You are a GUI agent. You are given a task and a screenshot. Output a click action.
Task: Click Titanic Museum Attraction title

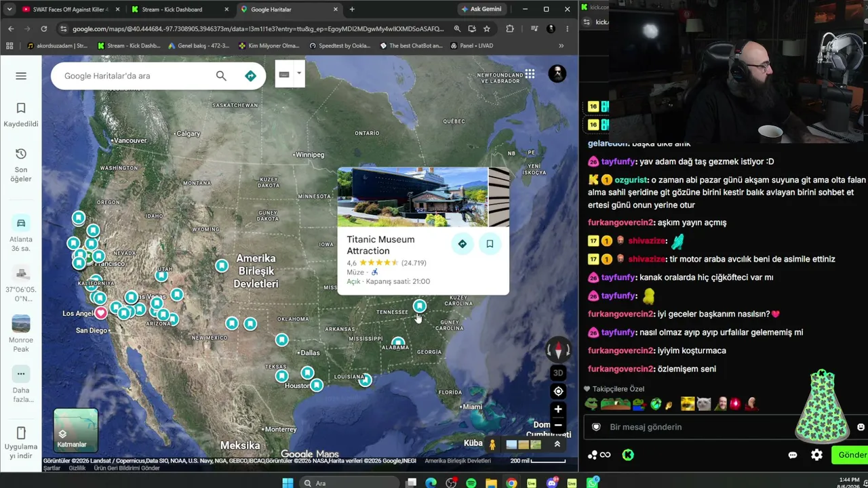380,245
